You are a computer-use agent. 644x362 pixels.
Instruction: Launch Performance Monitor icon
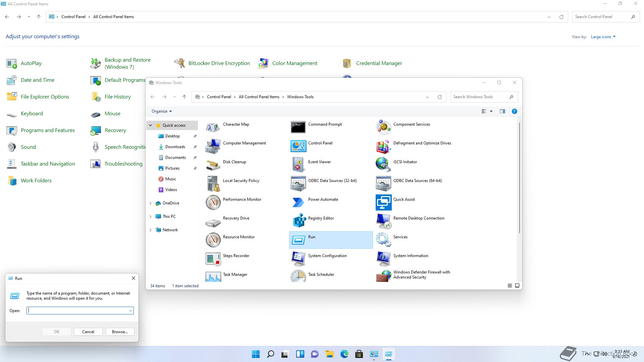(x=213, y=202)
